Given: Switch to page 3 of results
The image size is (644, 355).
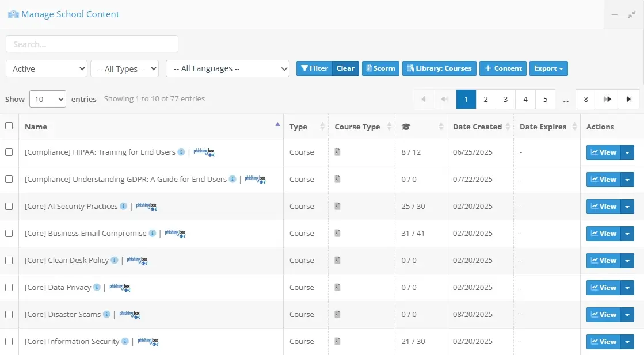Looking at the screenshot, I should 505,99.
